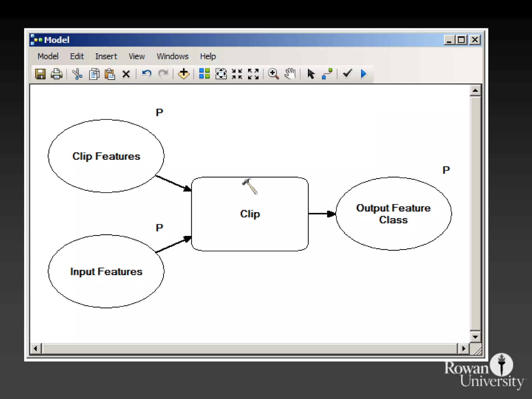Open the Windows menu
Viewport: 532px width, 399px height.
coord(172,56)
